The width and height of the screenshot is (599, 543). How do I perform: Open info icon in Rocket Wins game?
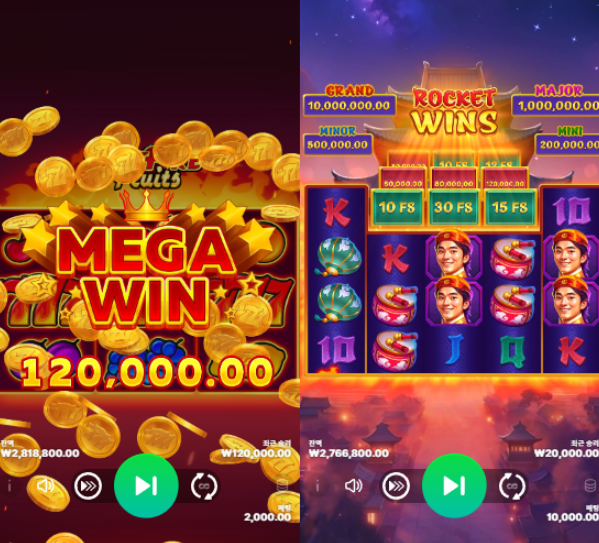[317, 486]
